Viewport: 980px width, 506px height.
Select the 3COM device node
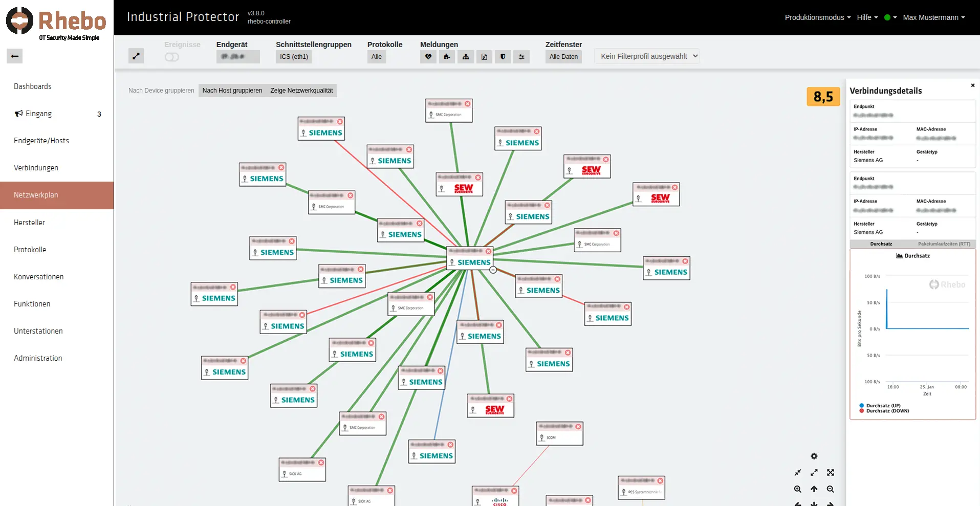point(559,433)
